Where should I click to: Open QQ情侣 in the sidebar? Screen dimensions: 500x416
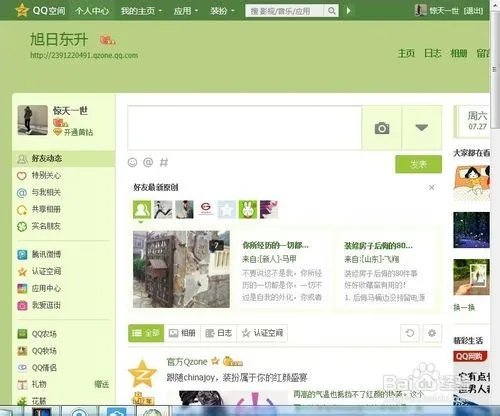(37, 367)
